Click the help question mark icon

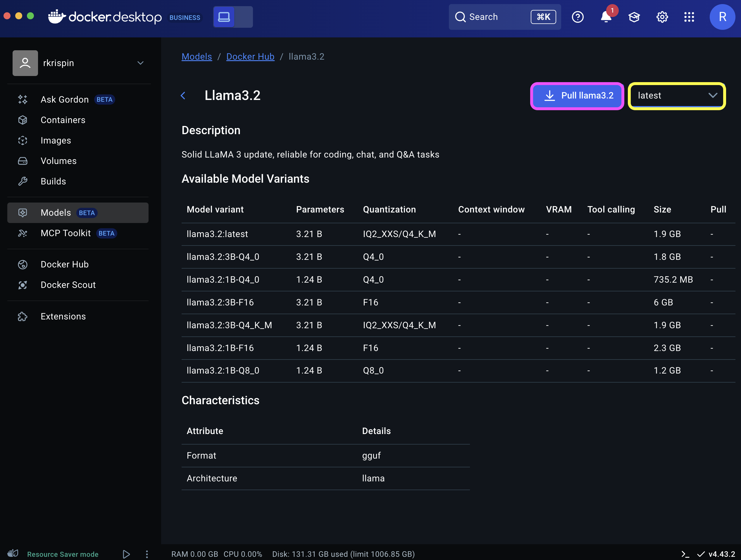click(578, 17)
